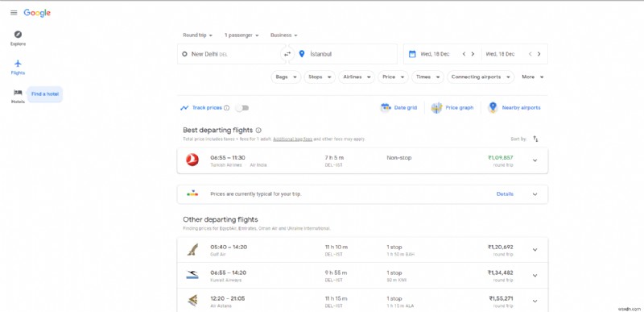
Task: Open the hamburger main menu
Action: [x=14, y=13]
